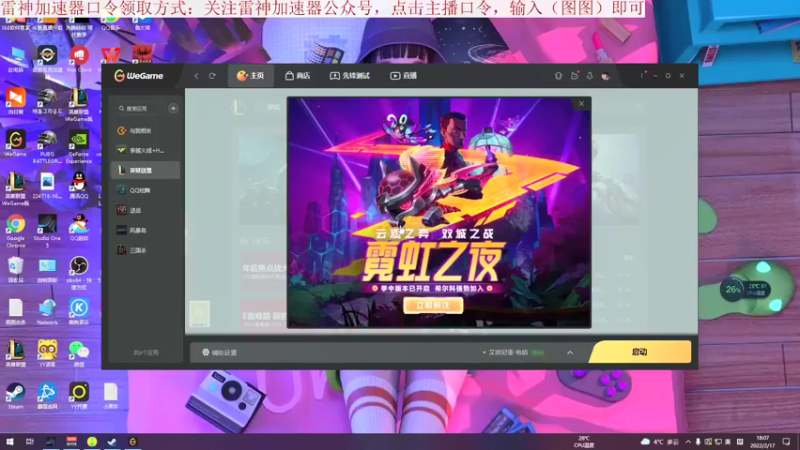Open the 主页 home tab
This screenshot has width=800, height=450.
point(251,76)
